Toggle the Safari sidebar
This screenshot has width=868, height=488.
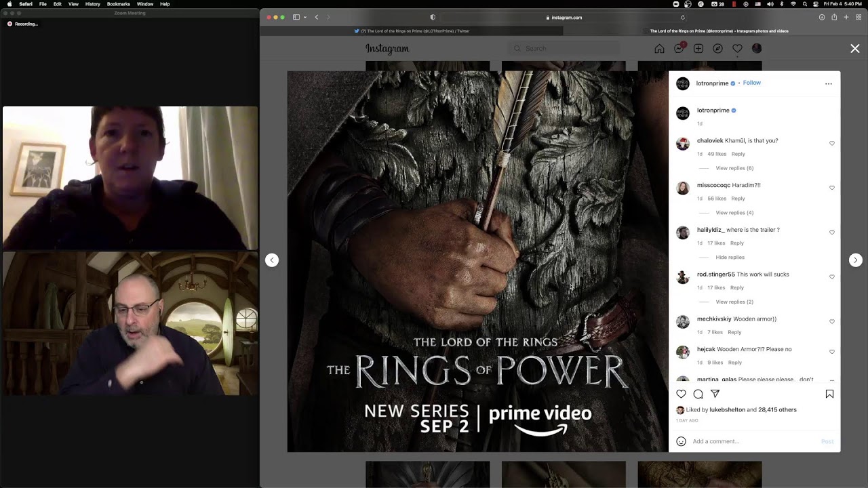click(x=296, y=17)
